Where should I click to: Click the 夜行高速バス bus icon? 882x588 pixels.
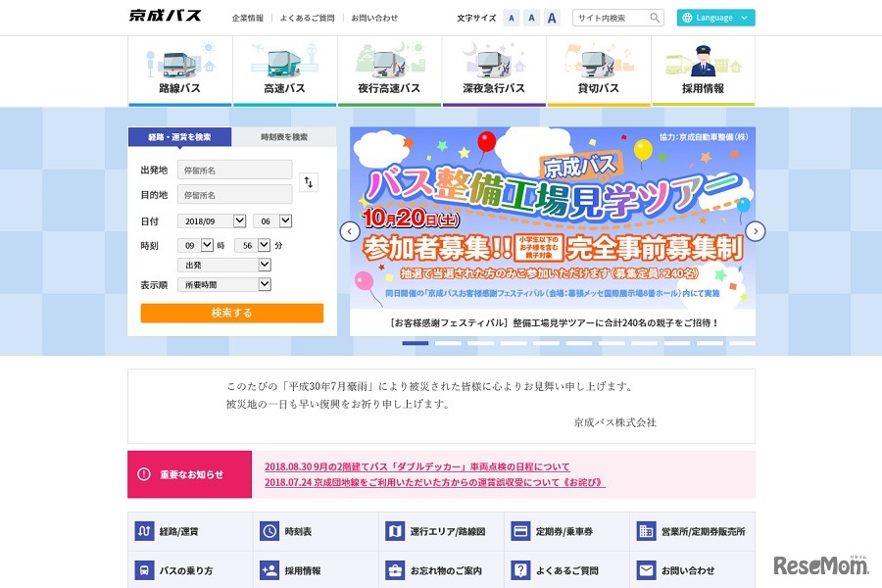(389, 61)
